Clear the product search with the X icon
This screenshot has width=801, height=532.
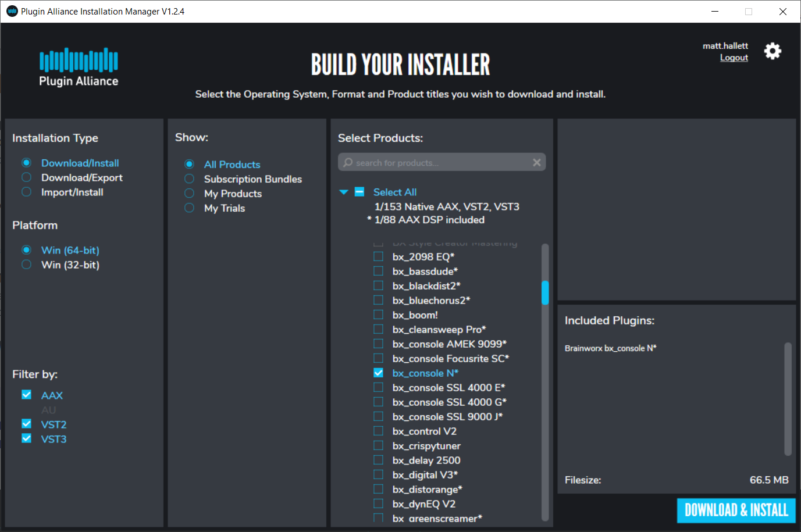click(x=537, y=163)
